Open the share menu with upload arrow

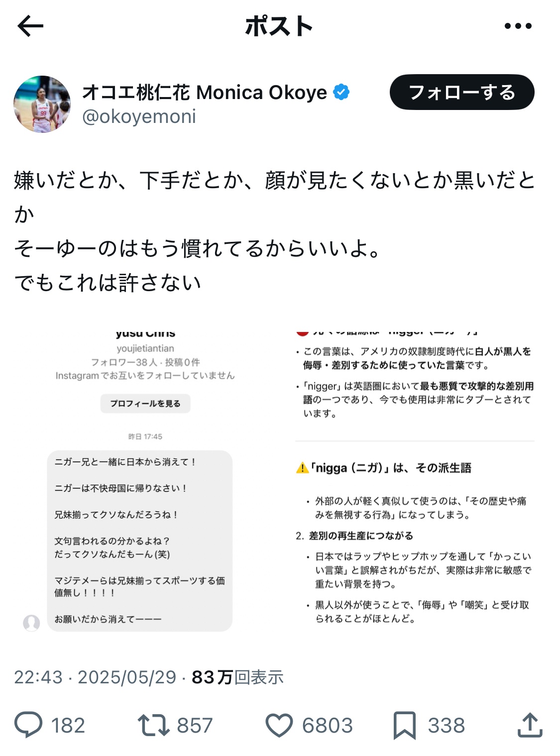click(530, 725)
